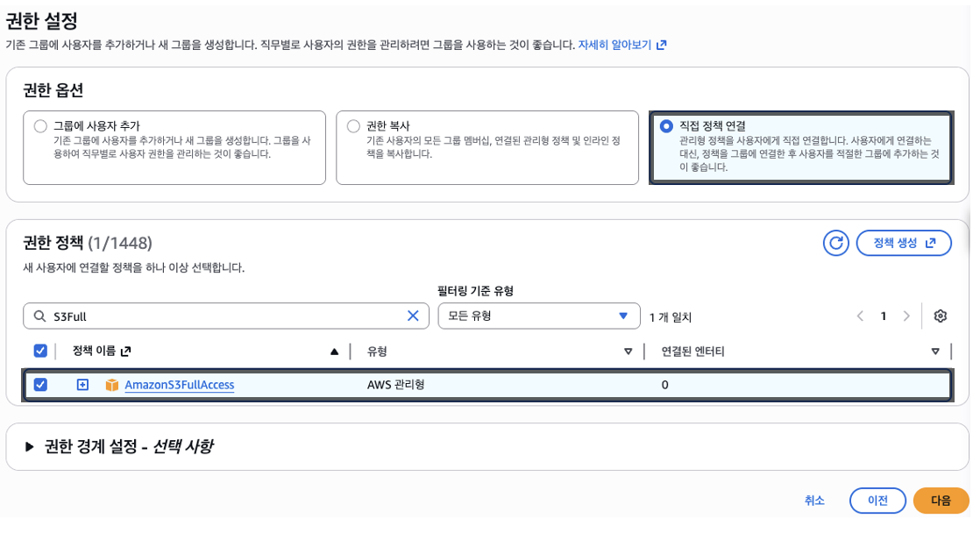Image resolution: width=980 pixels, height=540 pixels.
Task: Click the refresh policies icon button
Action: click(835, 243)
